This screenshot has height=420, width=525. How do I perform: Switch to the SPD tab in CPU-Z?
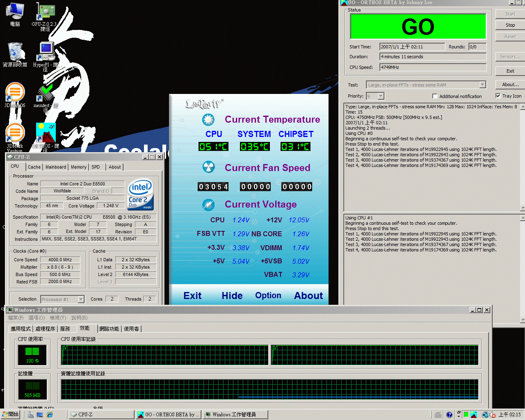[96, 167]
